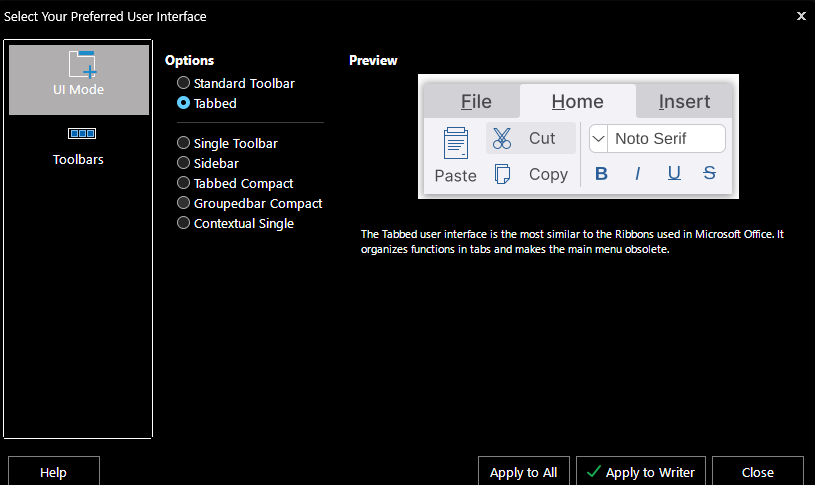Viewport: 815px width, 485px height.
Task: Click the File tab in the preview
Action: [476, 101]
